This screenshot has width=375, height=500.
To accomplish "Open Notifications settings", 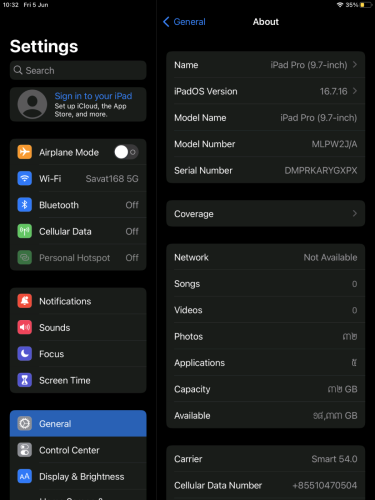I will pyautogui.click(x=78, y=301).
